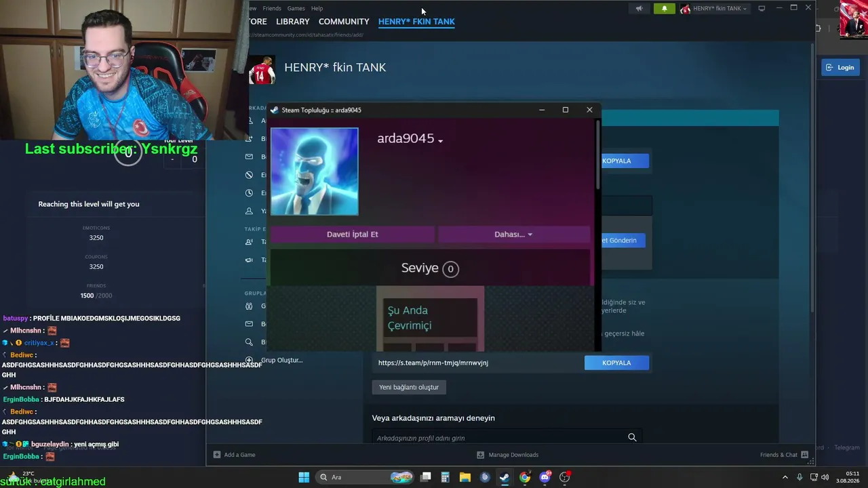Click the search magnifier beside friend name field
The height and width of the screenshot is (488, 868).
tap(632, 438)
